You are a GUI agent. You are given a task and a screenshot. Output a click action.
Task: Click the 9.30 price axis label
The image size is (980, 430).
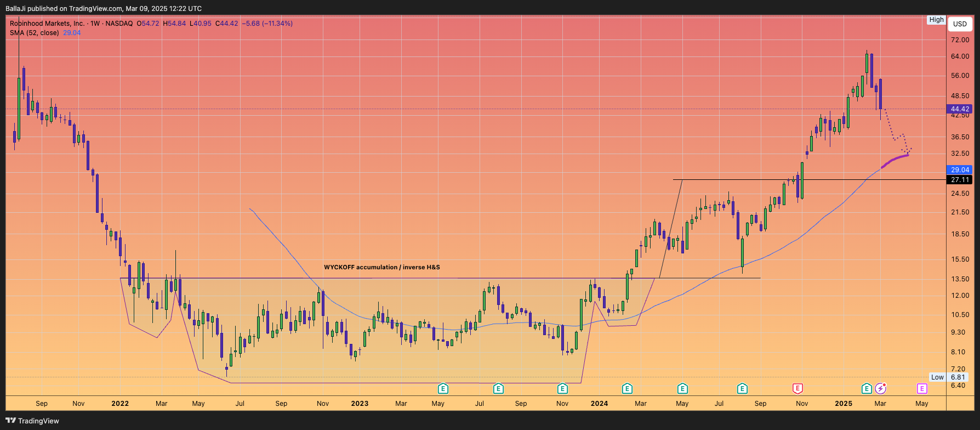tap(958, 332)
